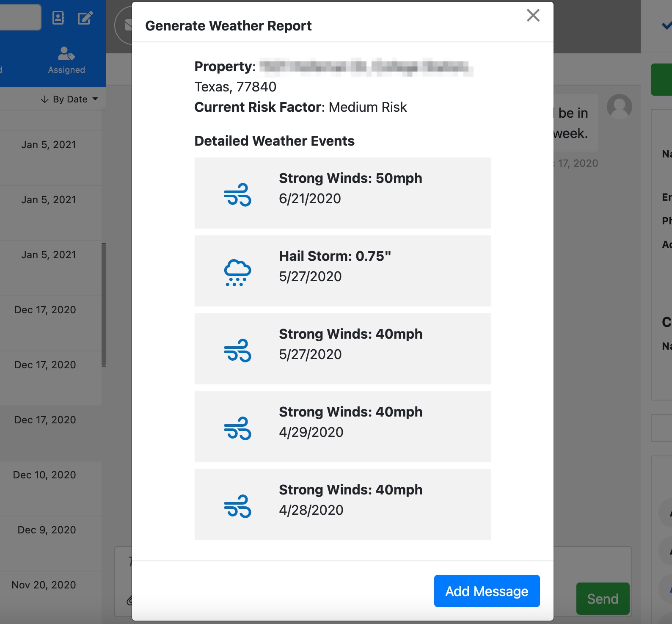Select the Strong Winds 6/21/2020 event
The width and height of the screenshot is (672, 624).
point(342,193)
